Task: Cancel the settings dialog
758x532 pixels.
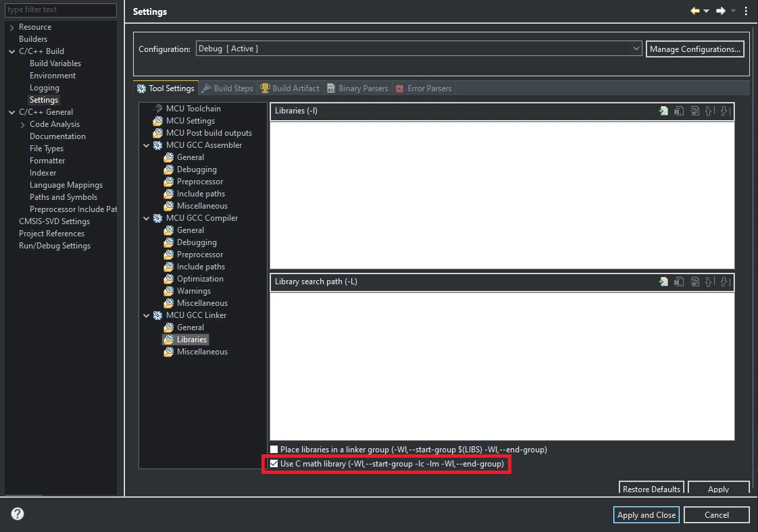Action: coord(716,514)
